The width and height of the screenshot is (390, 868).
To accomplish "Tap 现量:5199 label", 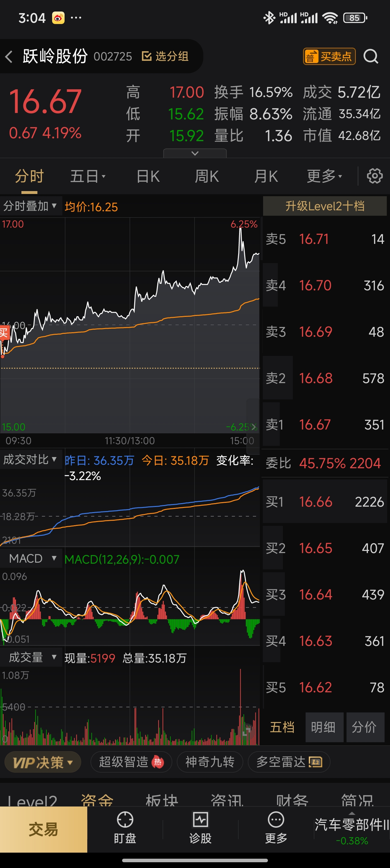I will [90, 658].
